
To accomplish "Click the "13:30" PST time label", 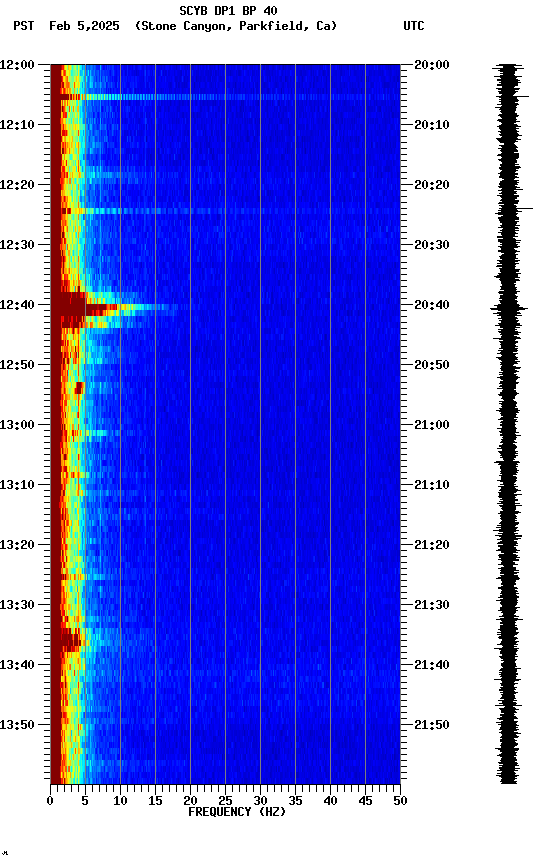I will pyautogui.click(x=17, y=605).
